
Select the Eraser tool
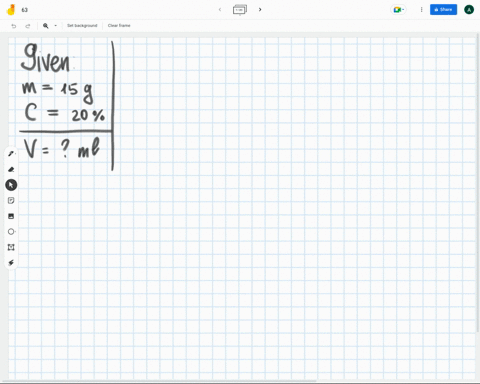pos(11,169)
